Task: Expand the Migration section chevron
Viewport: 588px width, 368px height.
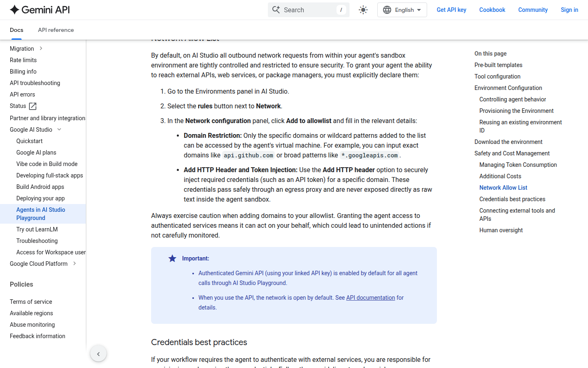Action: (41, 49)
